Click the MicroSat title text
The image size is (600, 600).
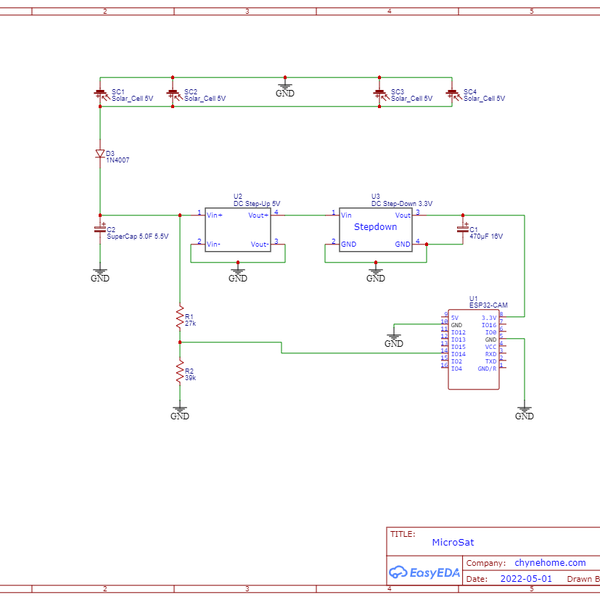[452, 541]
